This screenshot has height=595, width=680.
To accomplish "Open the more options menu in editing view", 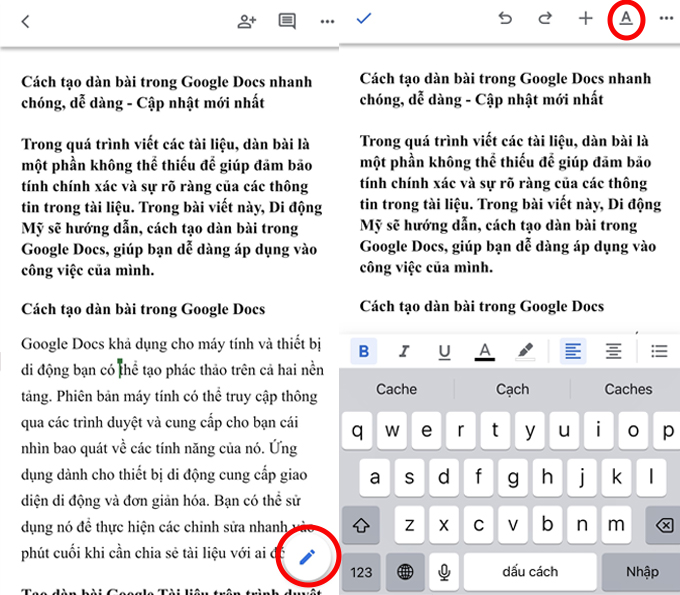I will (x=666, y=18).
